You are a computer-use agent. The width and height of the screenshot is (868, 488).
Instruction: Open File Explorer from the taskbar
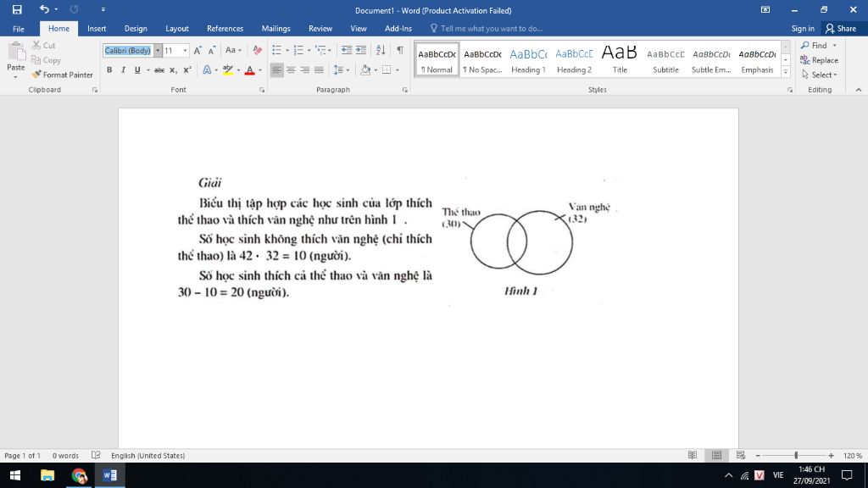(47, 475)
